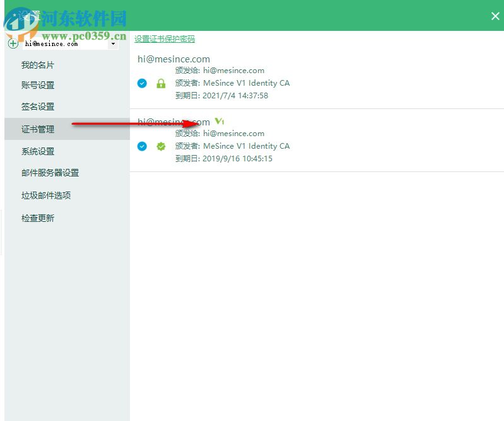
Task: Open 垃圾邮件选项 page
Action: (46, 195)
